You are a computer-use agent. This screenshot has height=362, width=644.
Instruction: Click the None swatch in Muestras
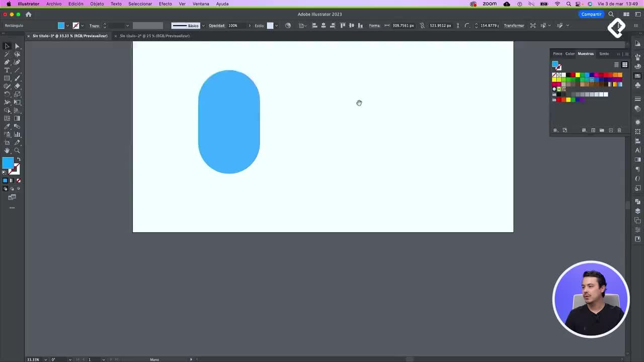tap(554, 75)
